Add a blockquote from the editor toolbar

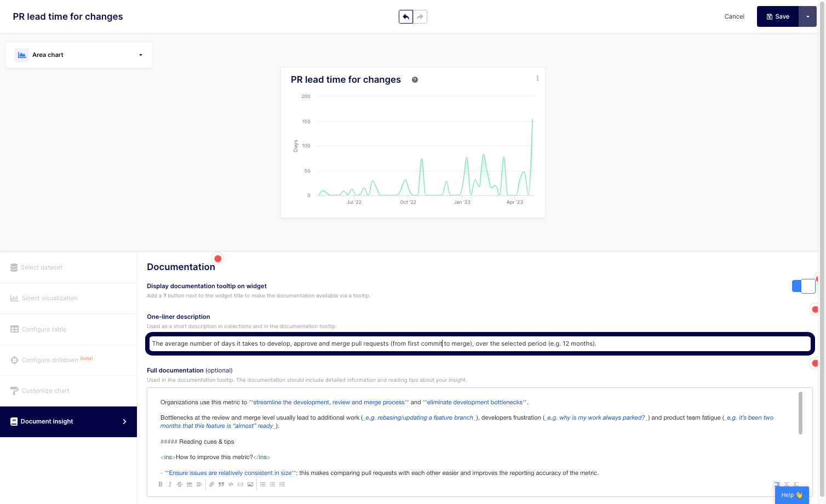(221, 484)
